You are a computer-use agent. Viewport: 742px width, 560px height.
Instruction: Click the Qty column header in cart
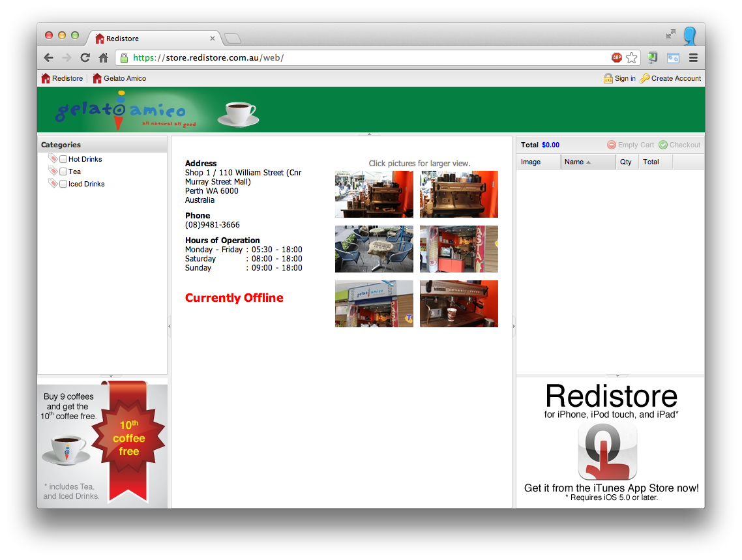[627, 162]
